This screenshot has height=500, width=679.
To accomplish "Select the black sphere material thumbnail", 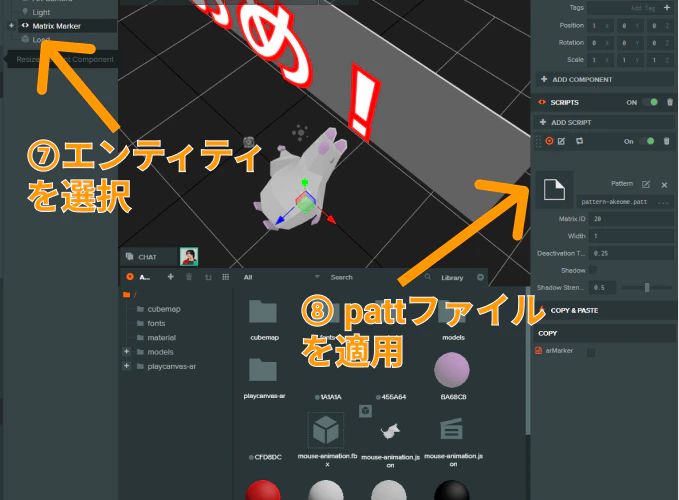I will [x=452, y=490].
